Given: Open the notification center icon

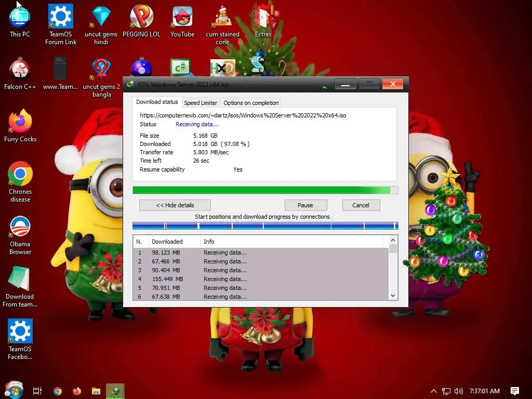Looking at the screenshot, I should point(515,391).
